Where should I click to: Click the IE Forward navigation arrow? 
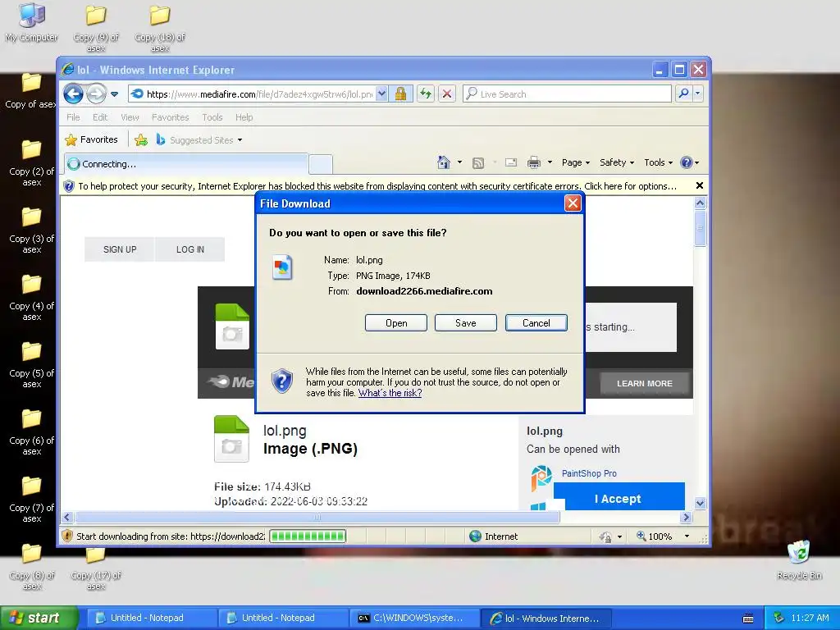[97, 94]
